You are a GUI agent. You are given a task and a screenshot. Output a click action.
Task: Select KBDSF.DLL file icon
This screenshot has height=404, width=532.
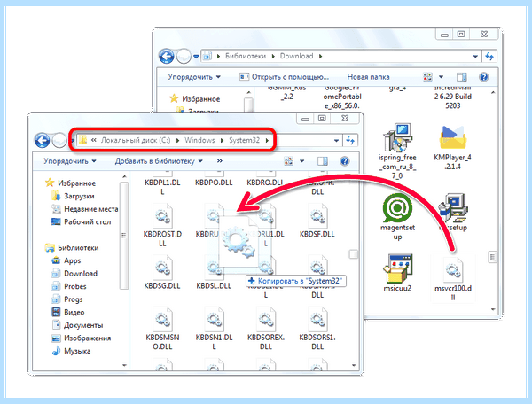(x=317, y=215)
